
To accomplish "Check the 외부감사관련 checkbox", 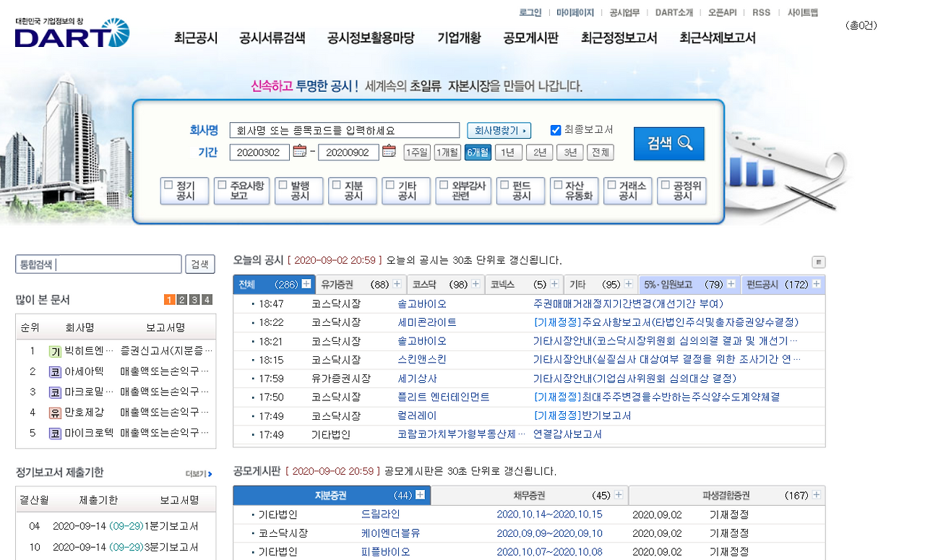I will click(444, 185).
